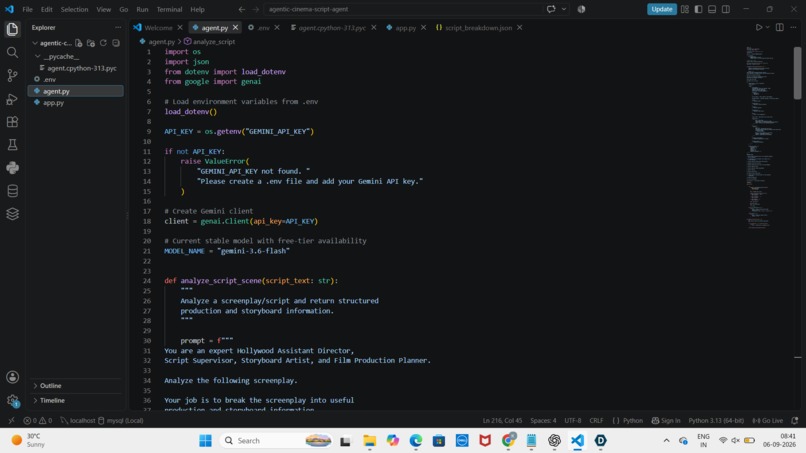
Task: Open the Search view in activity bar
Action: click(12, 52)
